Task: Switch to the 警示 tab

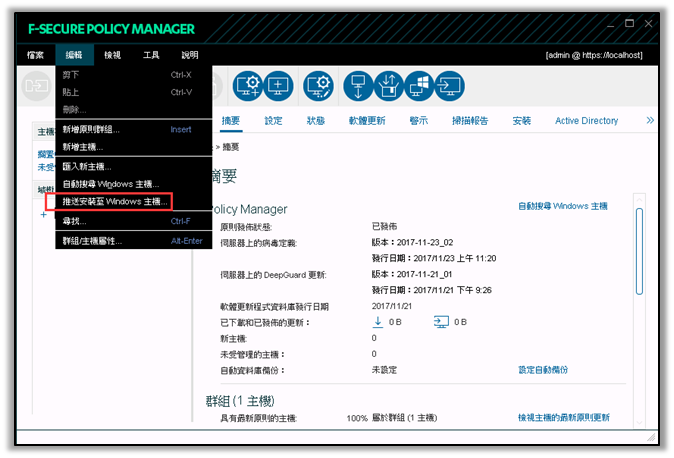Action: pos(419,120)
